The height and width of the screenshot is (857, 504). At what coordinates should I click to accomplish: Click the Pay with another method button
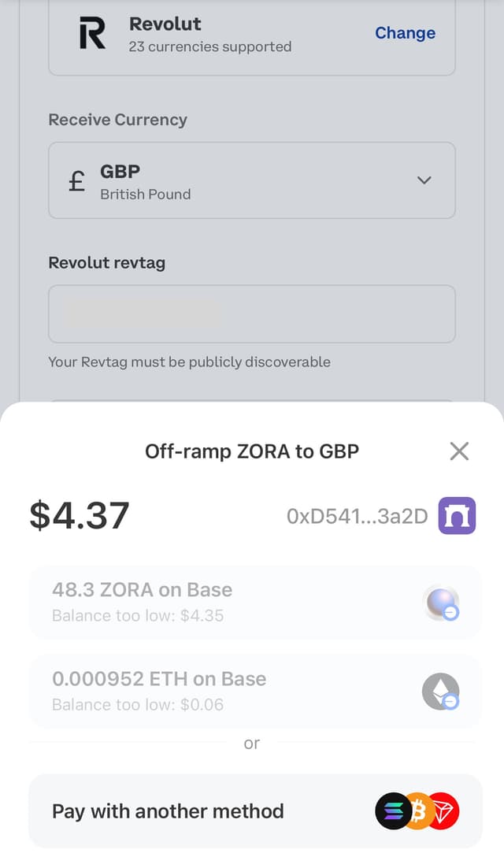click(168, 811)
